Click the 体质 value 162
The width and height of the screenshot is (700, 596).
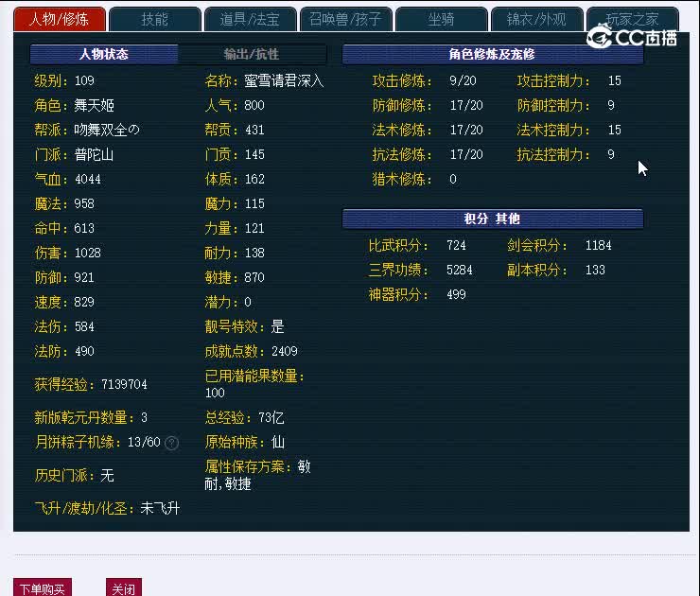pos(254,179)
